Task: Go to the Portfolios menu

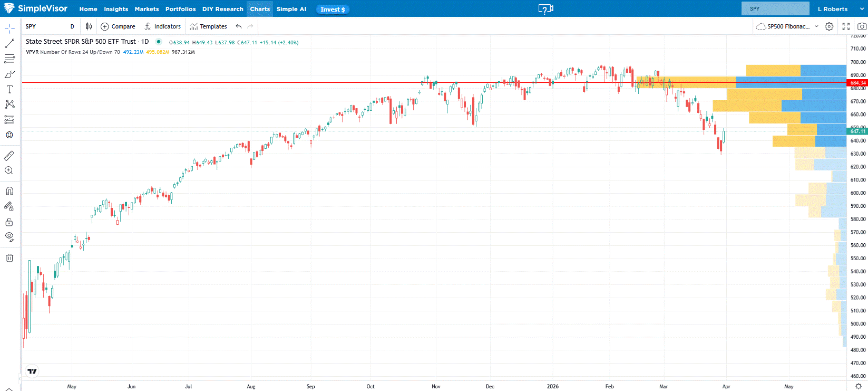Action: (x=180, y=9)
